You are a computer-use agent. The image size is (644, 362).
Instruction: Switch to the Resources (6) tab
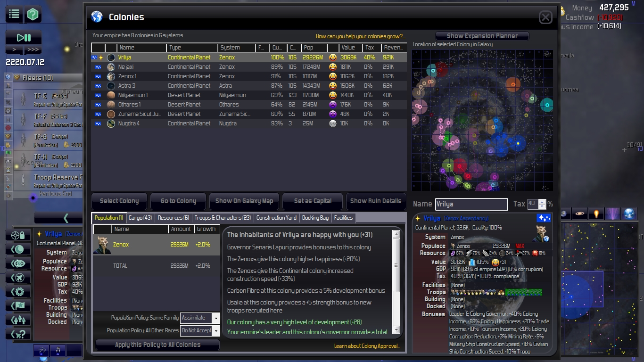point(173,218)
